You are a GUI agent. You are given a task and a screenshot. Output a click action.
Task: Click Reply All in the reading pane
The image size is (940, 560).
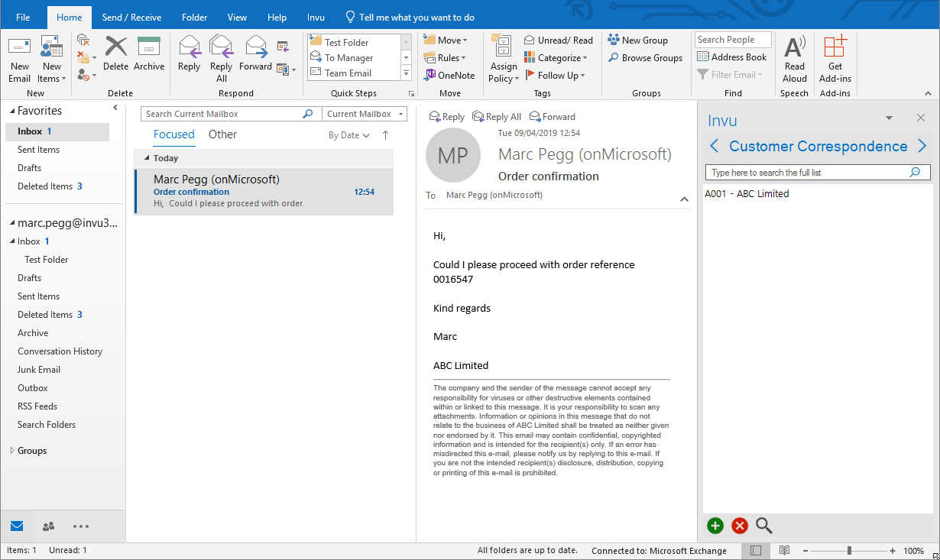pos(497,117)
